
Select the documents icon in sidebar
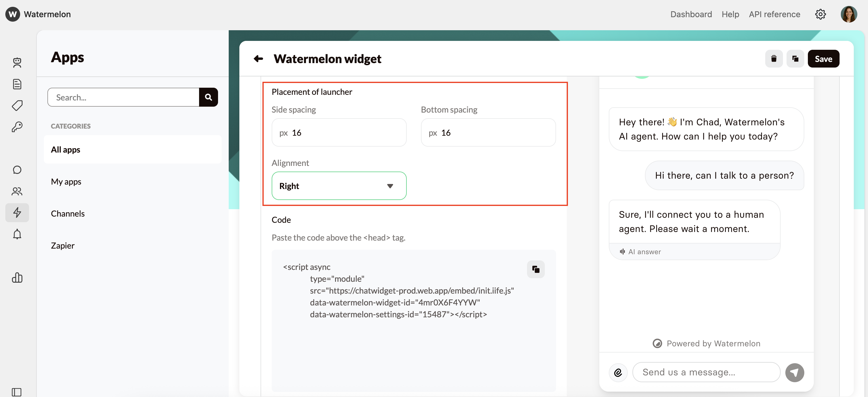coord(17,84)
